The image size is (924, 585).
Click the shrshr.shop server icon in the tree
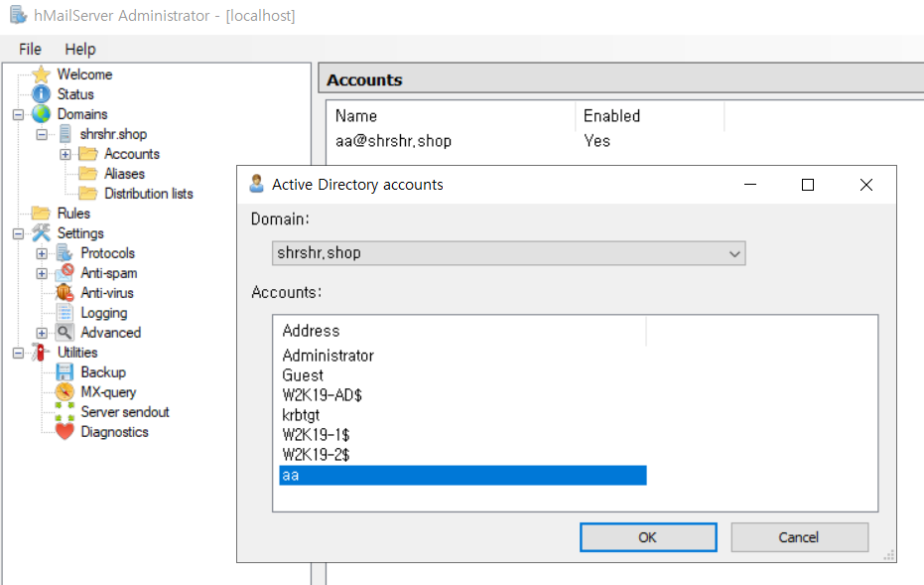click(x=66, y=134)
